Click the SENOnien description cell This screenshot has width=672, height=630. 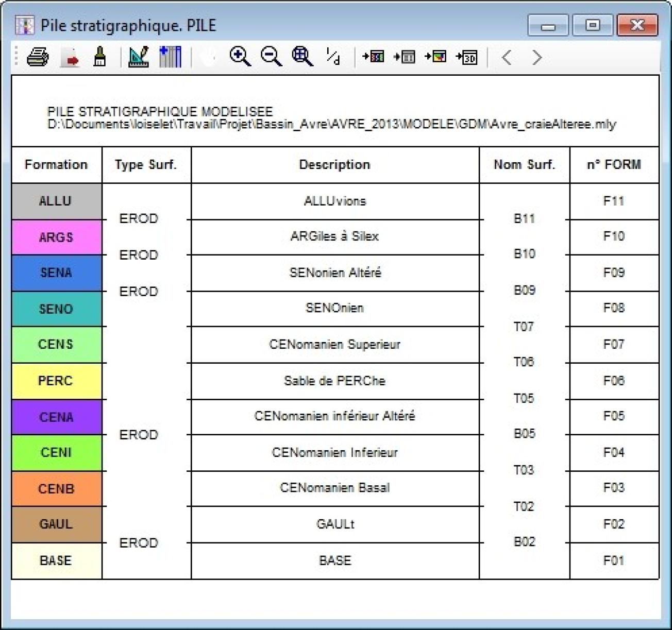[335, 308]
